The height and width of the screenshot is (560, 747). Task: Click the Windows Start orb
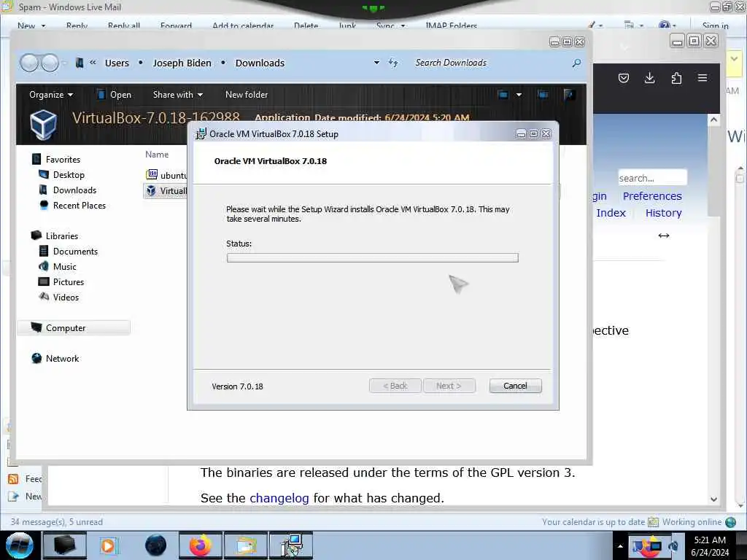tap(19, 545)
